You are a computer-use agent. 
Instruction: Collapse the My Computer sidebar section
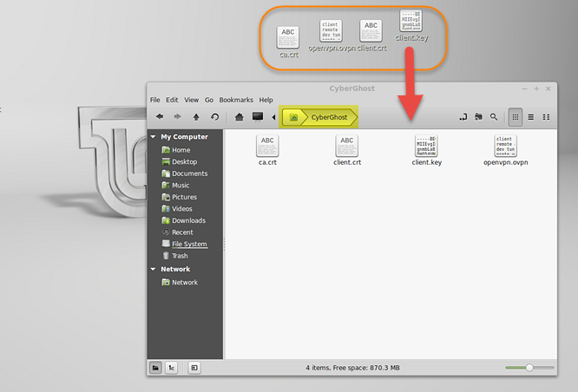coord(154,137)
